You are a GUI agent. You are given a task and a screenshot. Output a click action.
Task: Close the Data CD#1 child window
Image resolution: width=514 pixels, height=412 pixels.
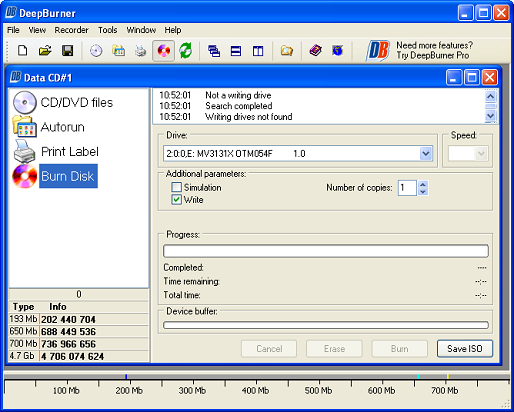click(490, 78)
